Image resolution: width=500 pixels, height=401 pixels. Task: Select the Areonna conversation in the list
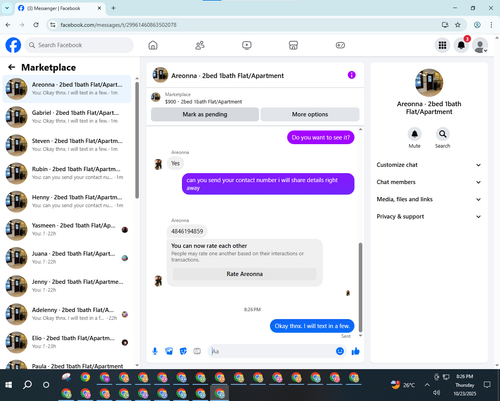pyautogui.click(x=67, y=89)
